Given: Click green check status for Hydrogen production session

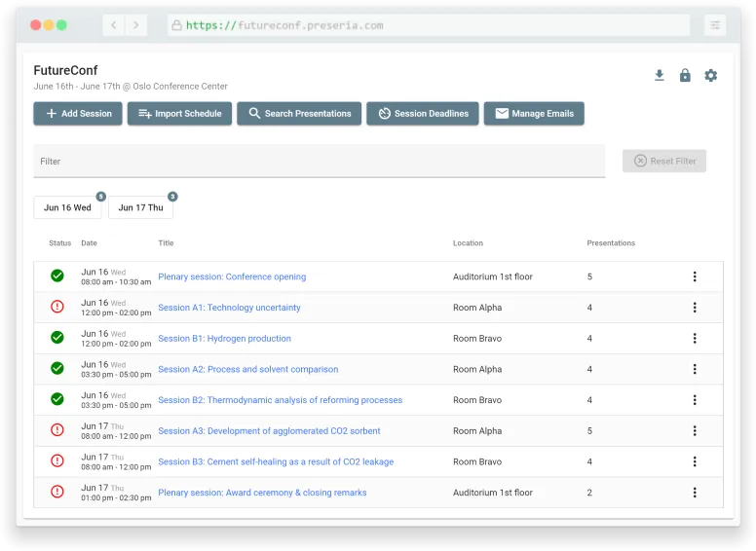Looking at the screenshot, I should [57, 338].
